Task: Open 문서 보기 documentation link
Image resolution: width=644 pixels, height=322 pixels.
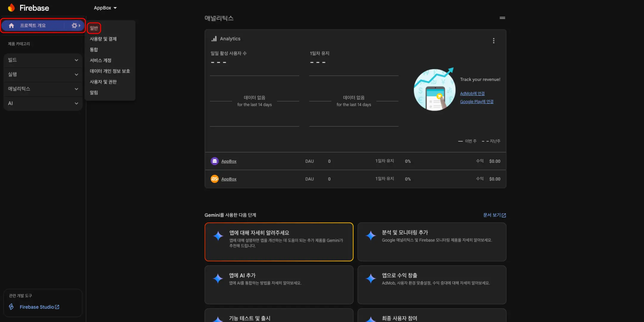Action: pyautogui.click(x=494, y=215)
